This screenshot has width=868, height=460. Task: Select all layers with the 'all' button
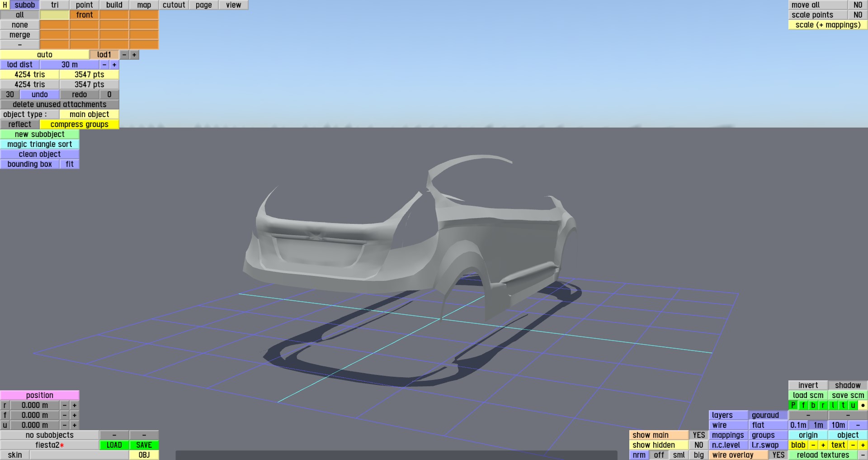(20, 15)
